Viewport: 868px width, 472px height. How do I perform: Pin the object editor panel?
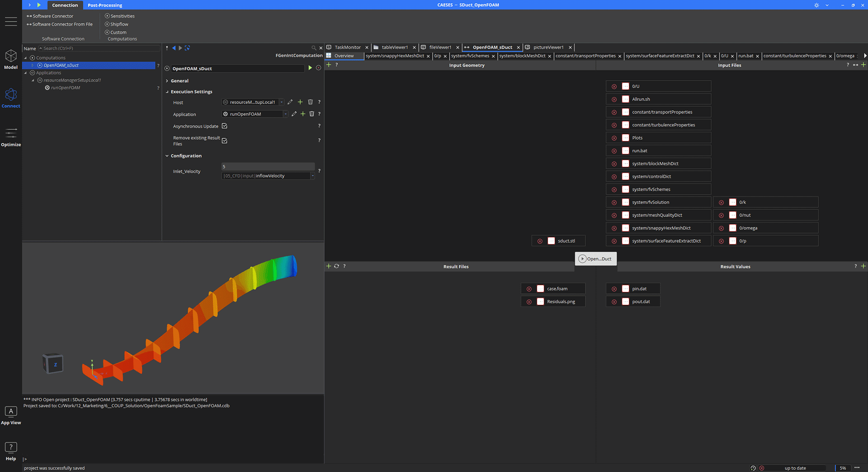coord(167,48)
